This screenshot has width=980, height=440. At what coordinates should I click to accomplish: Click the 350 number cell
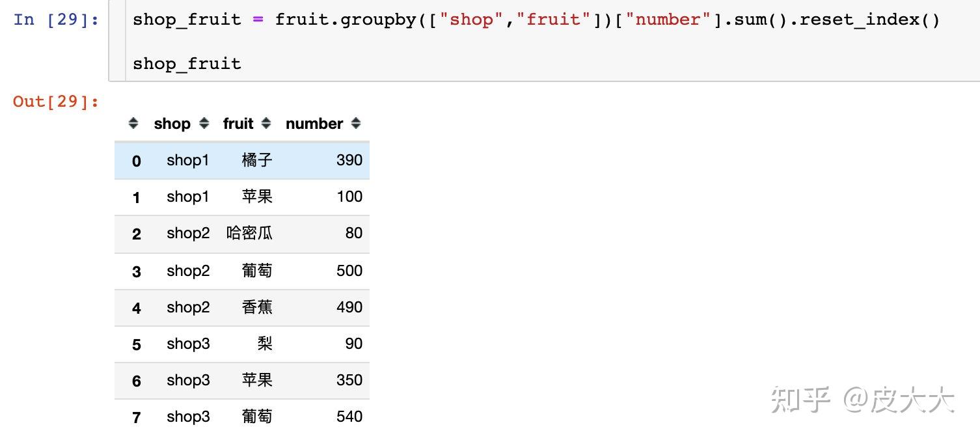click(349, 379)
